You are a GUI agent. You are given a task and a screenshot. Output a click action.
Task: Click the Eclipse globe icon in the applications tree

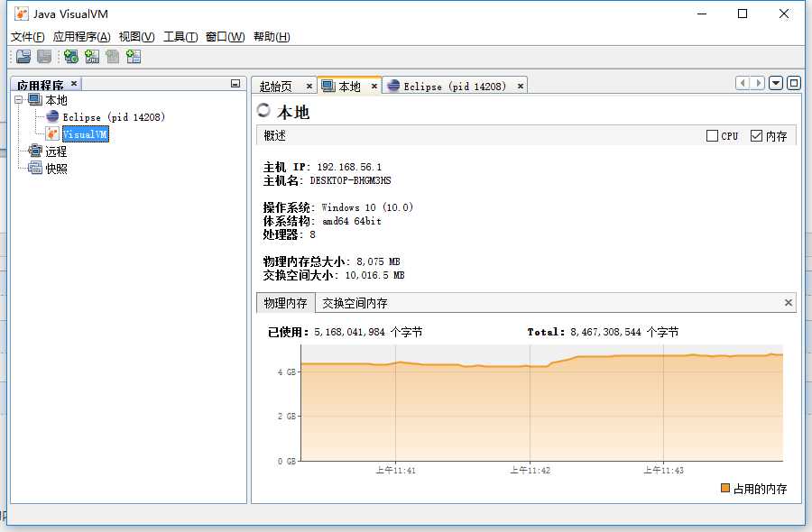pyautogui.click(x=52, y=116)
